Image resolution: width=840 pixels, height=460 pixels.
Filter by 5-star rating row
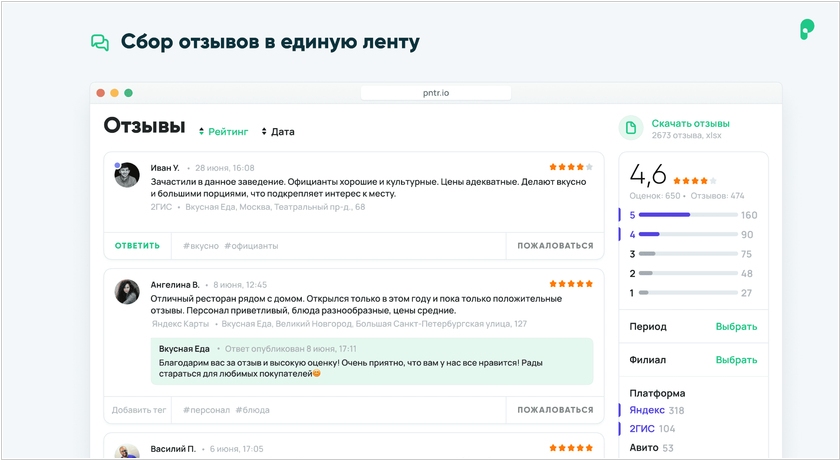coord(693,215)
